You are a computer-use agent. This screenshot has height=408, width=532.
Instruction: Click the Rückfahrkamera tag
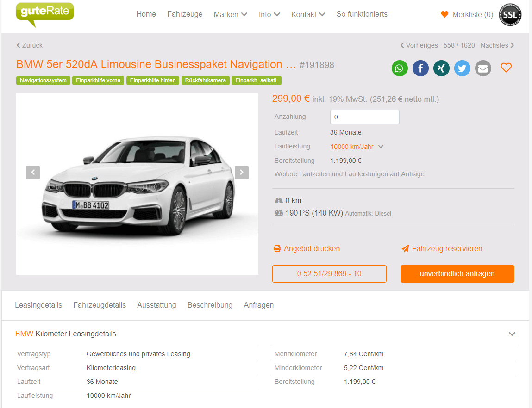point(205,80)
